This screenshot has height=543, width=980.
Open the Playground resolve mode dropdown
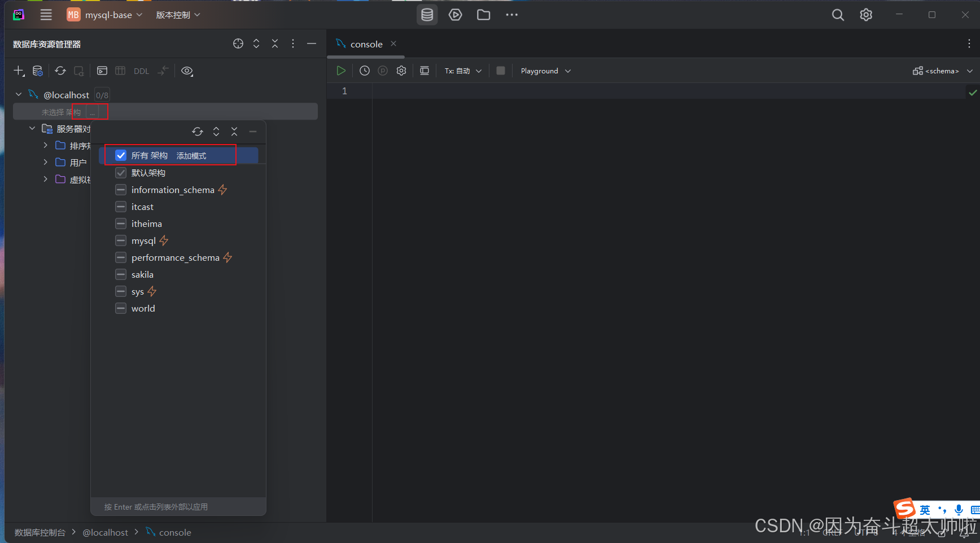pyautogui.click(x=546, y=71)
